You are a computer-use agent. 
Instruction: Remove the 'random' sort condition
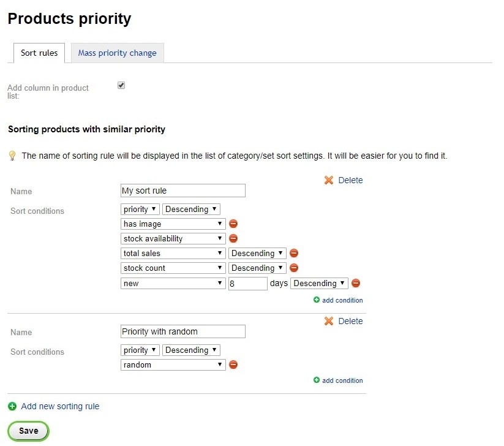coord(233,365)
